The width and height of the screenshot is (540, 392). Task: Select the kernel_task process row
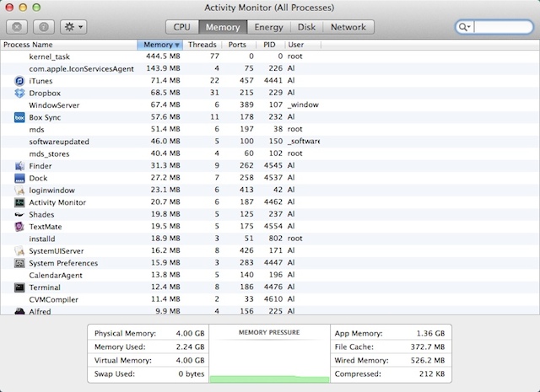point(270,56)
